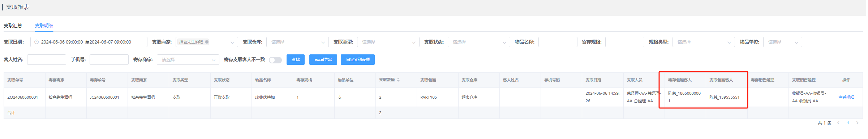Open the 支取类型 dropdown
The width and height of the screenshot is (868, 139).
388,42
